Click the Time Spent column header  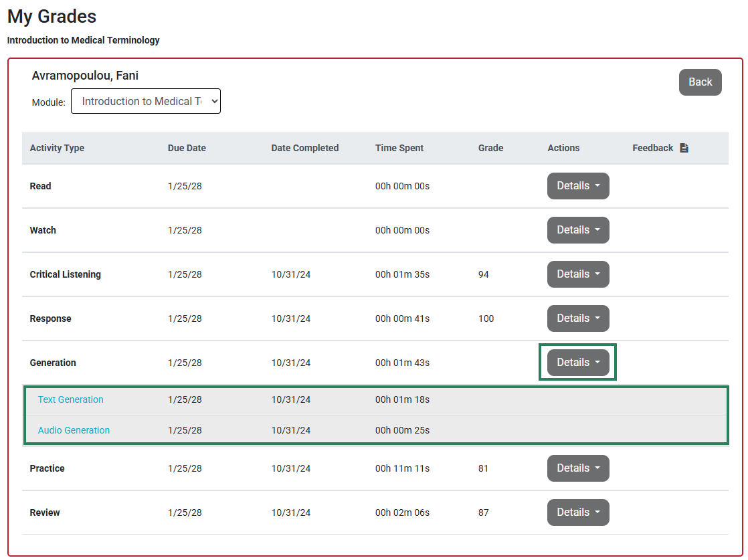pyautogui.click(x=399, y=148)
